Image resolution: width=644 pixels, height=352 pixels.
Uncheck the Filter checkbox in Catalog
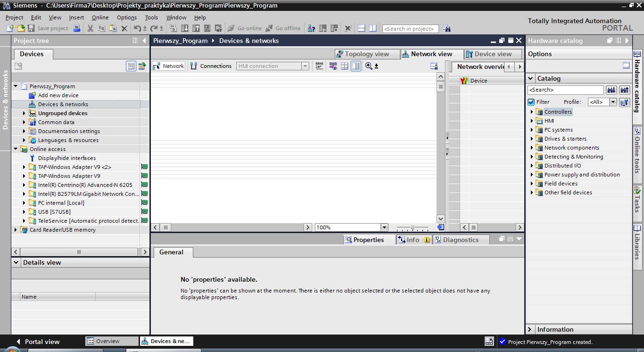point(531,102)
